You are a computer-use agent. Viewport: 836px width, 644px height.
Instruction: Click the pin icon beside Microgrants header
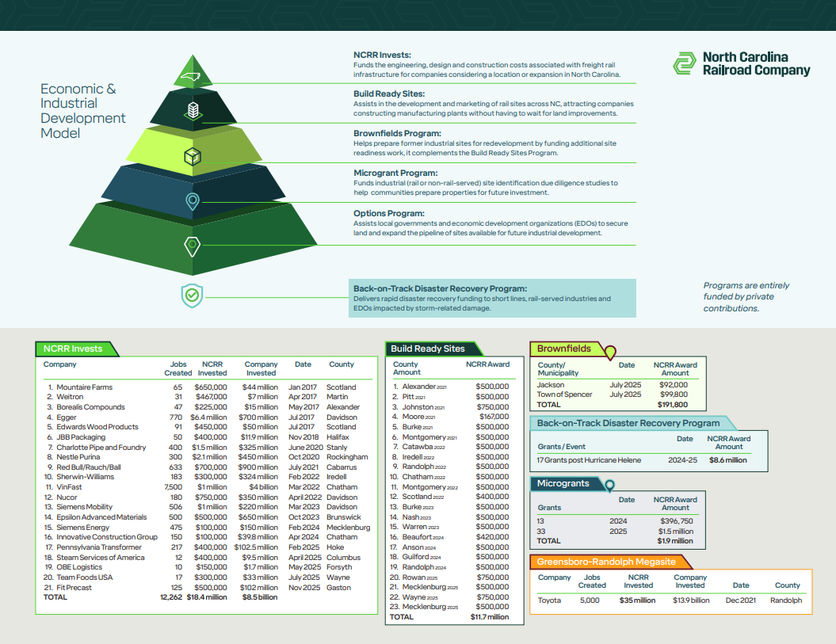pos(609,484)
